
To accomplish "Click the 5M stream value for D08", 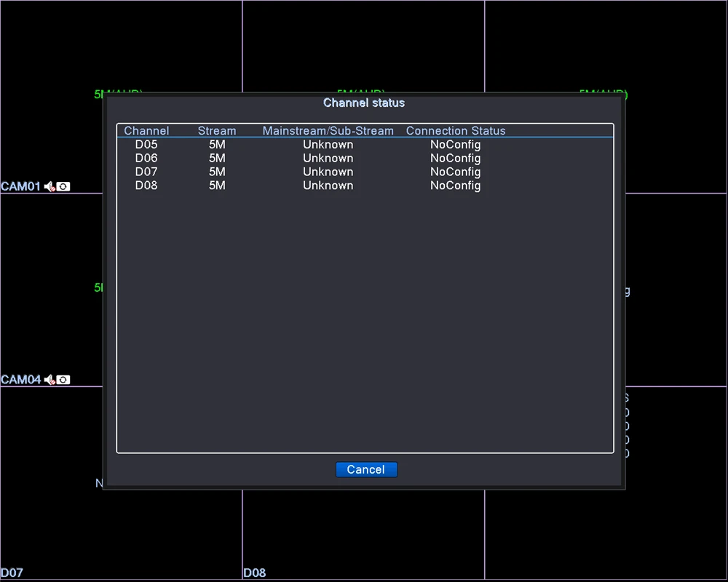I will (x=217, y=186).
